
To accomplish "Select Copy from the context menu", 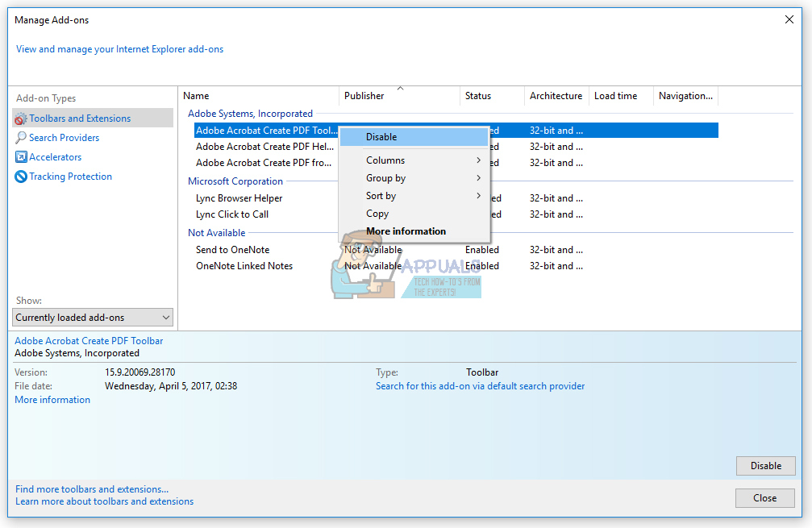I will point(377,214).
